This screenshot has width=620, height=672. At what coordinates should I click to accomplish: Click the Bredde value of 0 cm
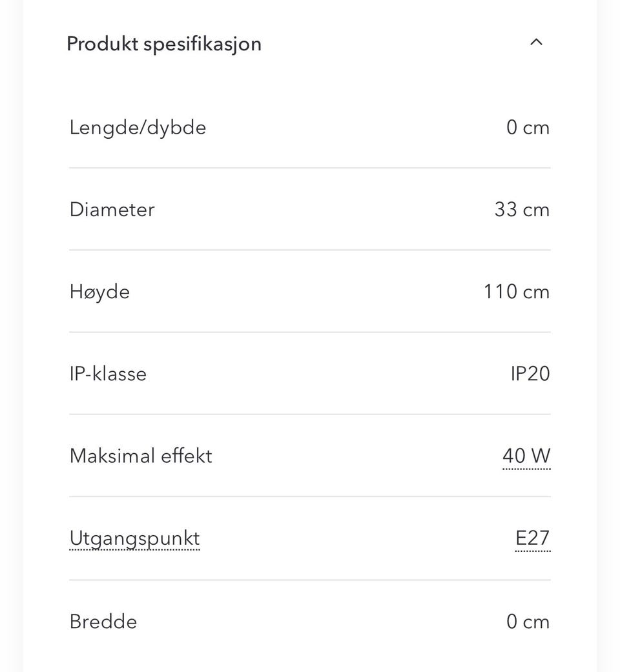pyautogui.click(x=528, y=622)
